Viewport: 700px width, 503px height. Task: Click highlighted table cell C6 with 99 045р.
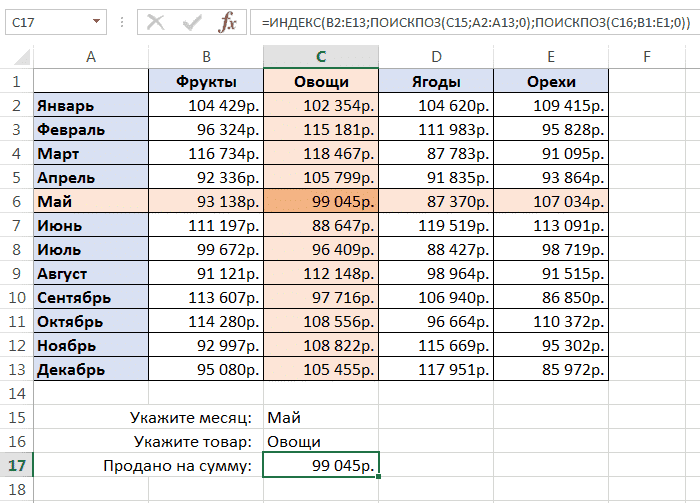(x=321, y=201)
